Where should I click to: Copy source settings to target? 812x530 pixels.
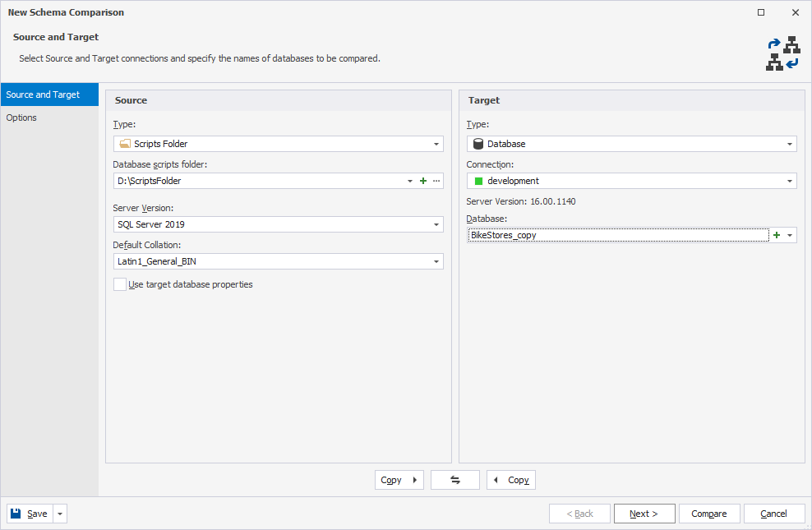399,480
